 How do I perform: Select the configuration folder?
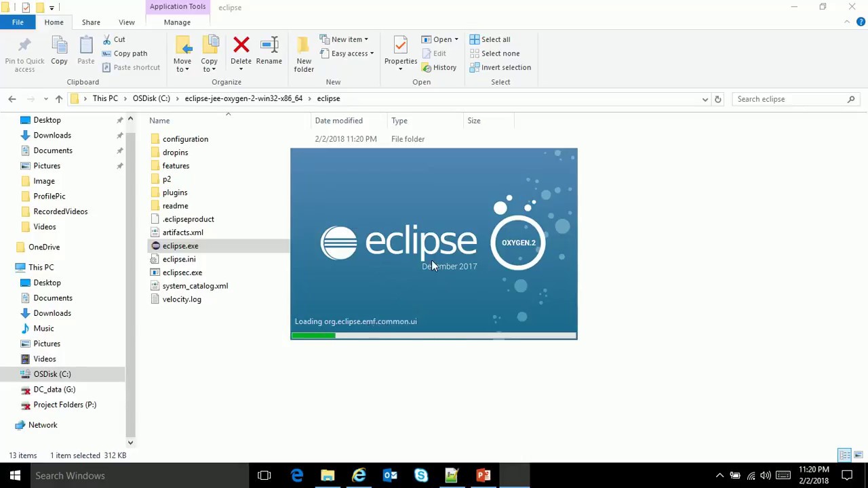click(x=185, y=139)
